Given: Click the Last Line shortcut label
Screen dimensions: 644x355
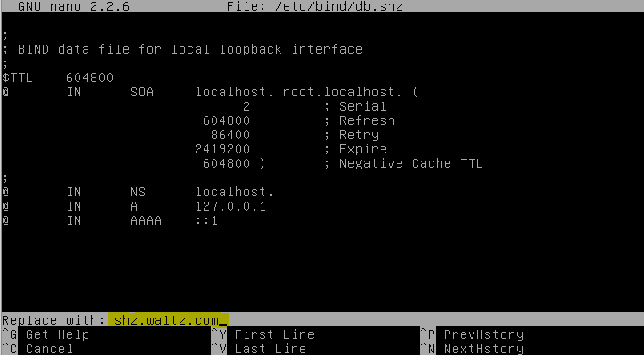Looking at the screenshot, I should [271, 349].
